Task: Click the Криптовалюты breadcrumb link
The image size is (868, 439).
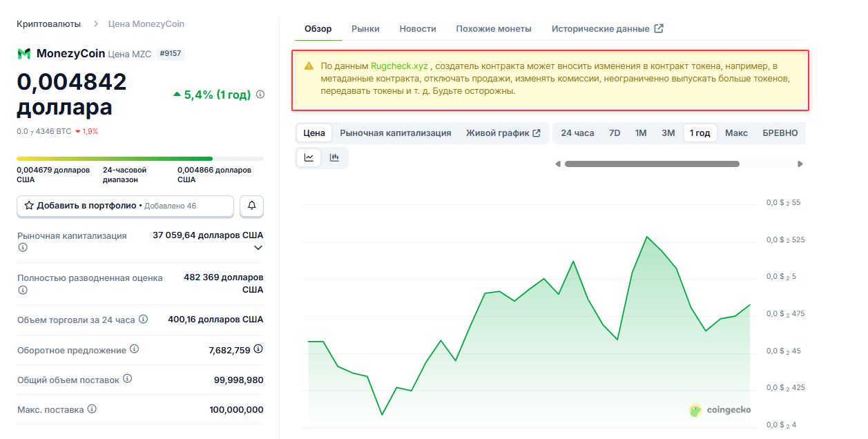Action: point(48,23)
